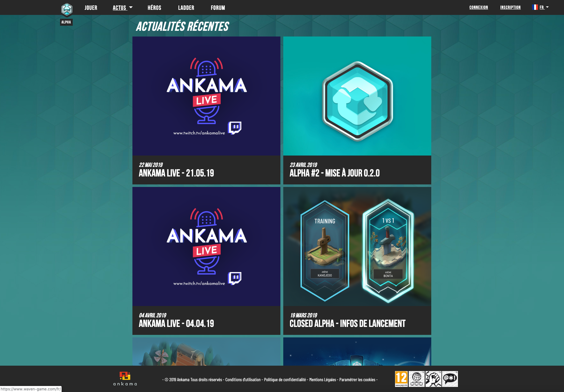The width and height of the screenshot is (564, 392).
Task: Click the PEGI online gameplay globe icon
Action: click(417, 379)
